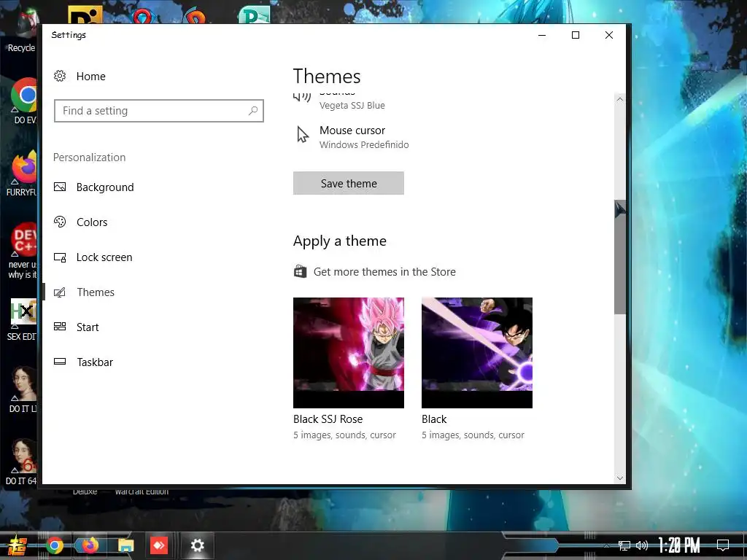Select the Dev-C++ desktop shortcut
The image size is (747, 560).
point(22,251)
